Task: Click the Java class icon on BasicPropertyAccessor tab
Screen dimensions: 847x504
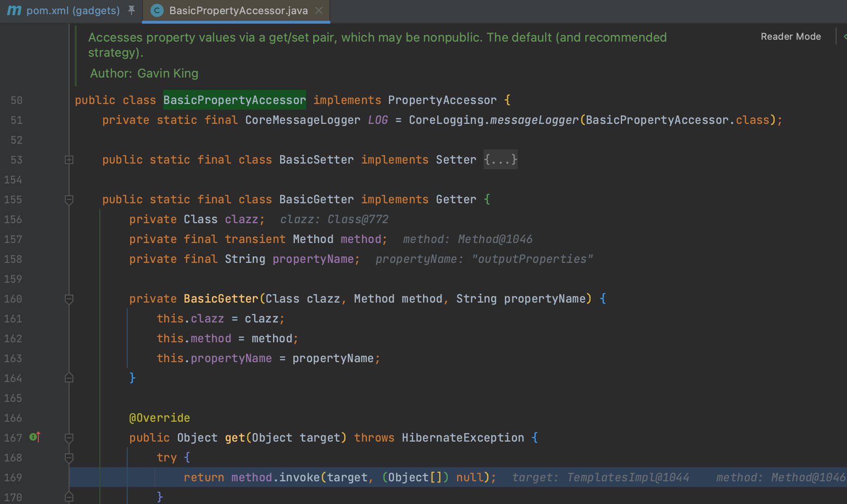Action: (x=157, y=10)
